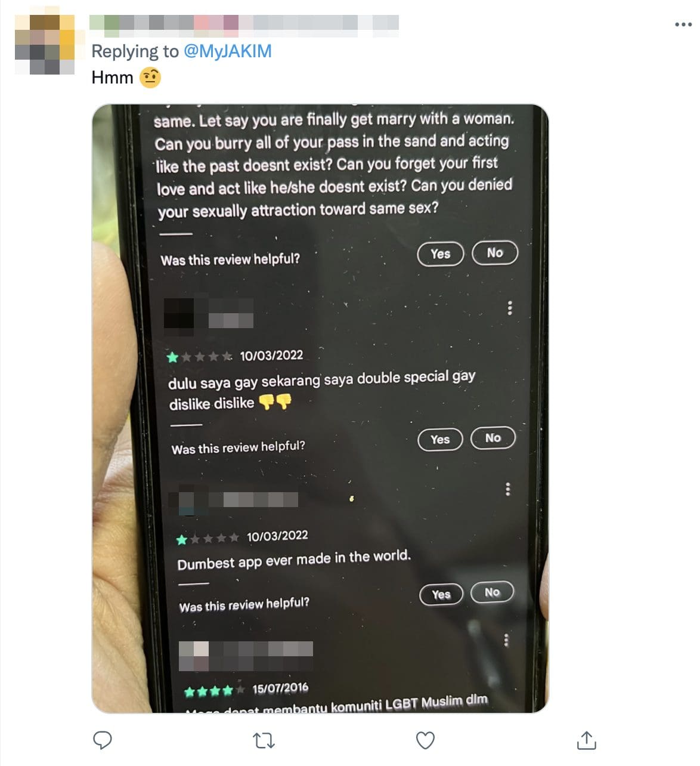Image resolution: width=700 pixels, height=766 pixels.
Task: Click the retweet arrows icon
Action: pyautogui.click(x=264, y=741)
